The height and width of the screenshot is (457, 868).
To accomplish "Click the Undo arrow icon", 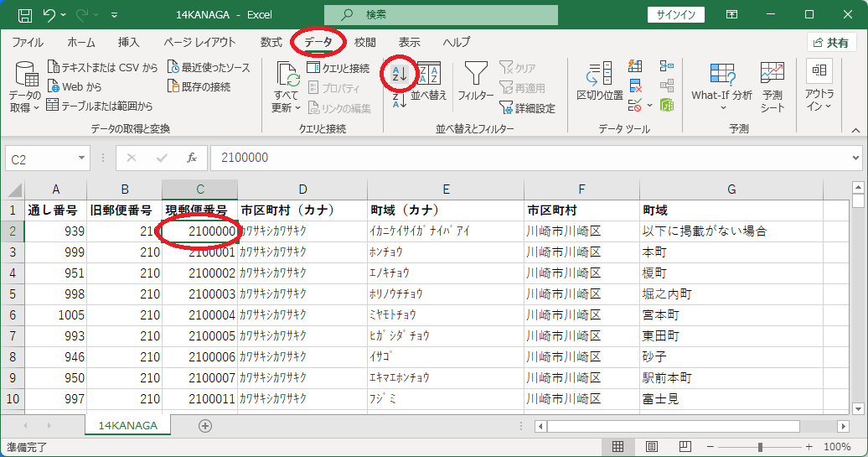I will pos(49,15).
